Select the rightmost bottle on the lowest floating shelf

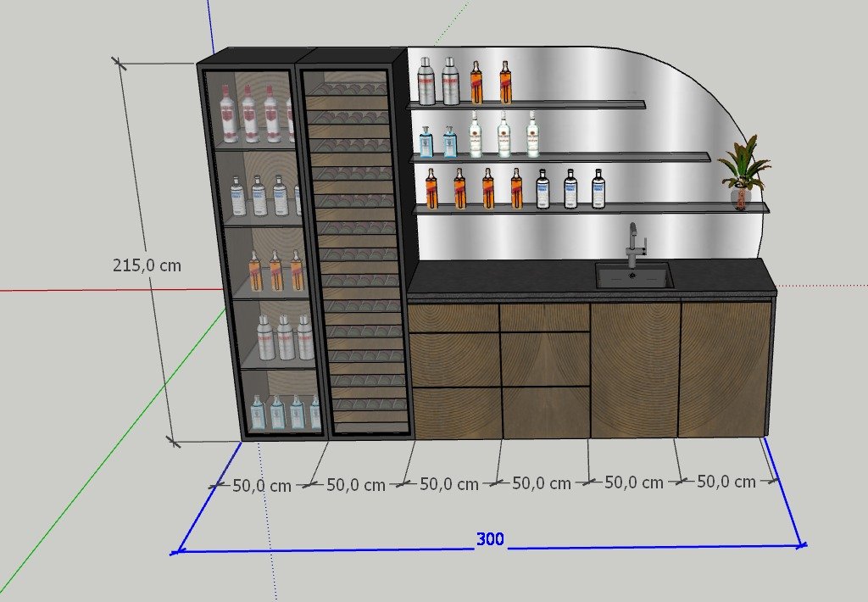click(598, 188)
